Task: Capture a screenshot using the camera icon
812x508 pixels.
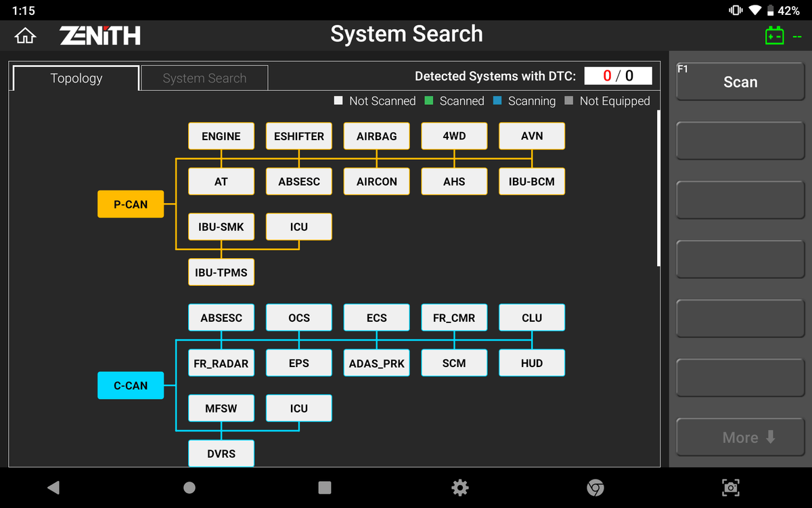Action: 731,488
